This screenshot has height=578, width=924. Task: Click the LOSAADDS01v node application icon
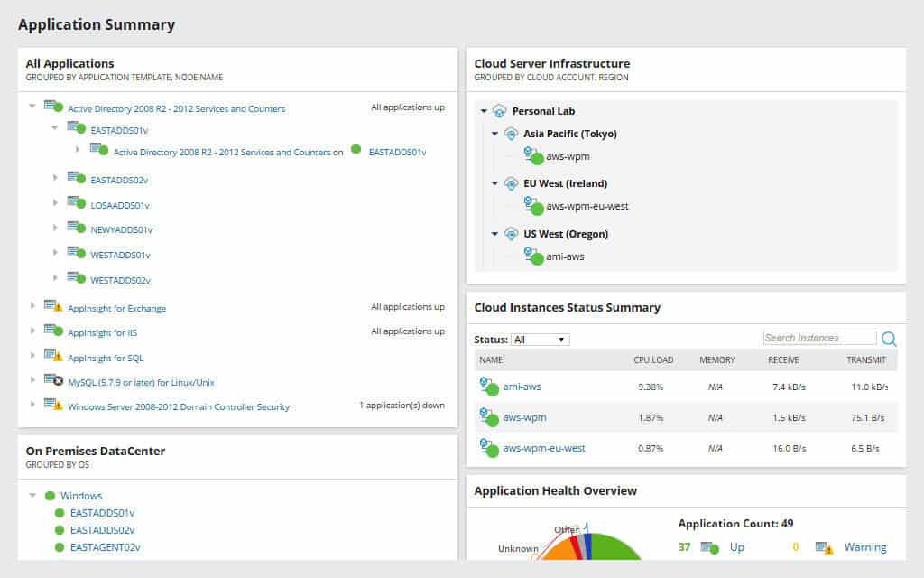click(76, 202)
